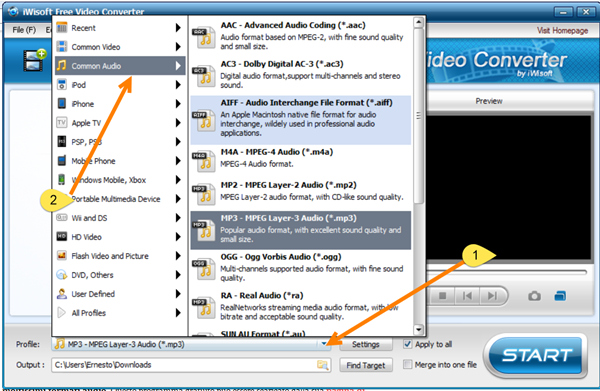Image resolution: width=600 pixels, height=391 pixels.
Task: Click the PSP, PS3 icon
Action: (62, 142)
